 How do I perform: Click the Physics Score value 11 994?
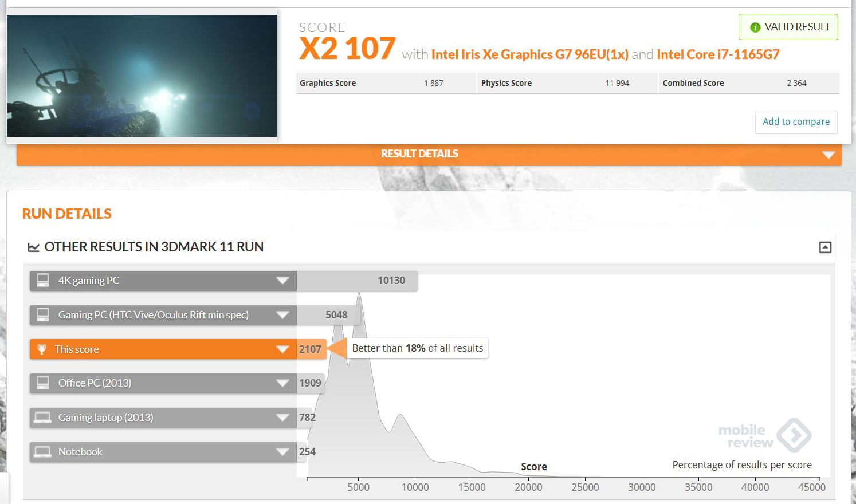pos(617,83)
